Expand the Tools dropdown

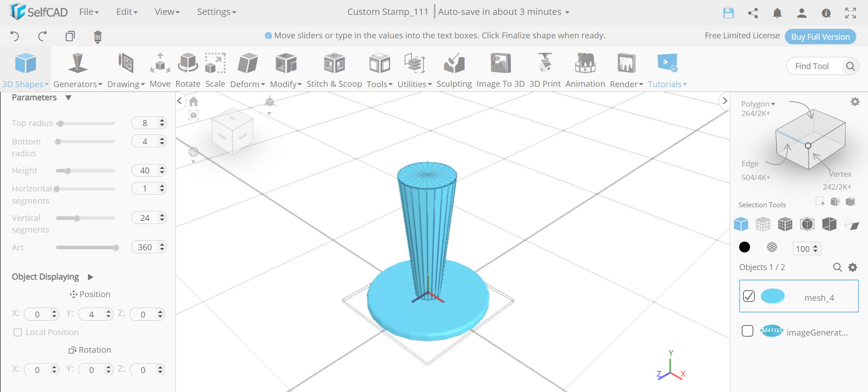pyautogui.click(x=380, y=84)
